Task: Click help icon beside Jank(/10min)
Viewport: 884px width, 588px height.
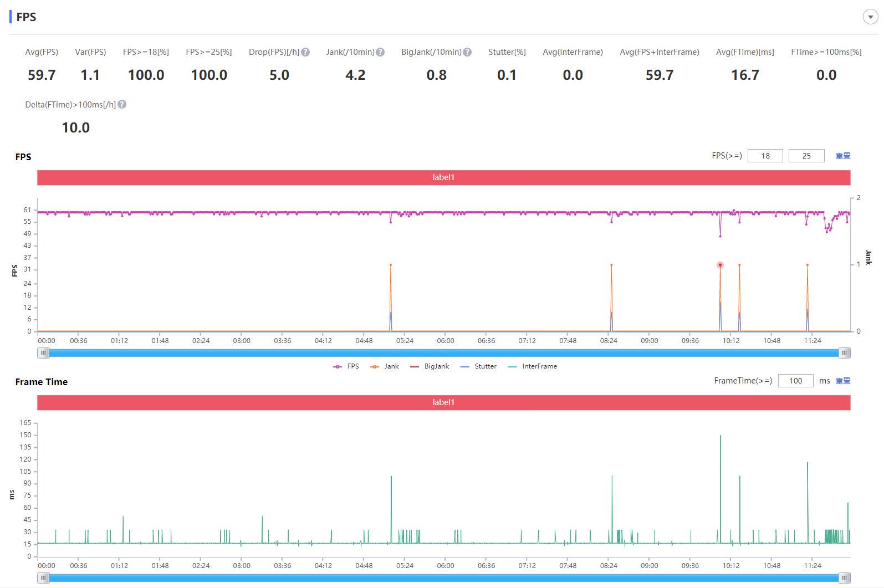Action: tap(380, 52)
